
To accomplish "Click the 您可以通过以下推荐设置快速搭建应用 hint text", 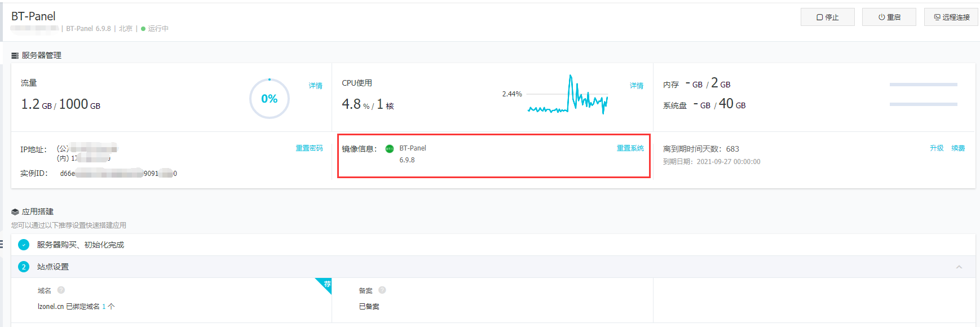I will point(69,226).
